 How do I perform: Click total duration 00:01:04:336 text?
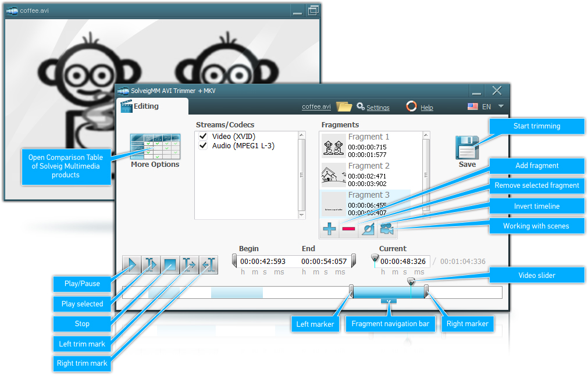coord(463,262)
